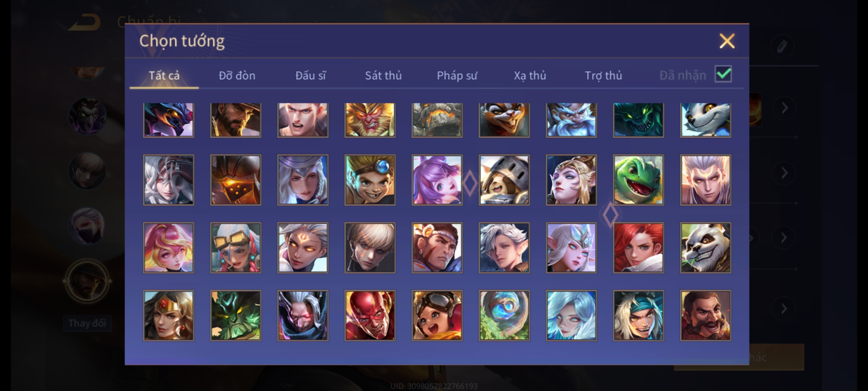Image resolution: width=868 pixels, height=391 pixels.
Task: Close the Chọn tướng dialog
Action: tap(727, 41)
